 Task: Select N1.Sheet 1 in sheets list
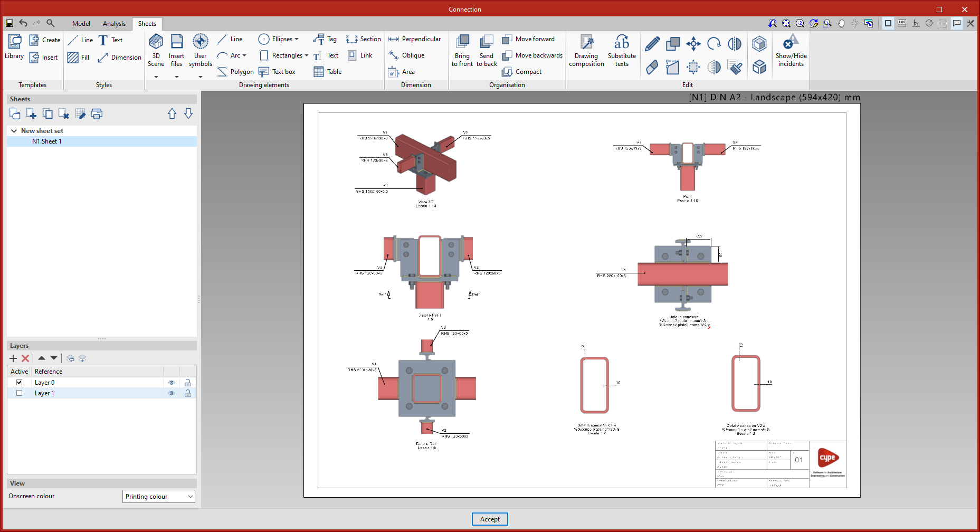(x=47, y=141)
